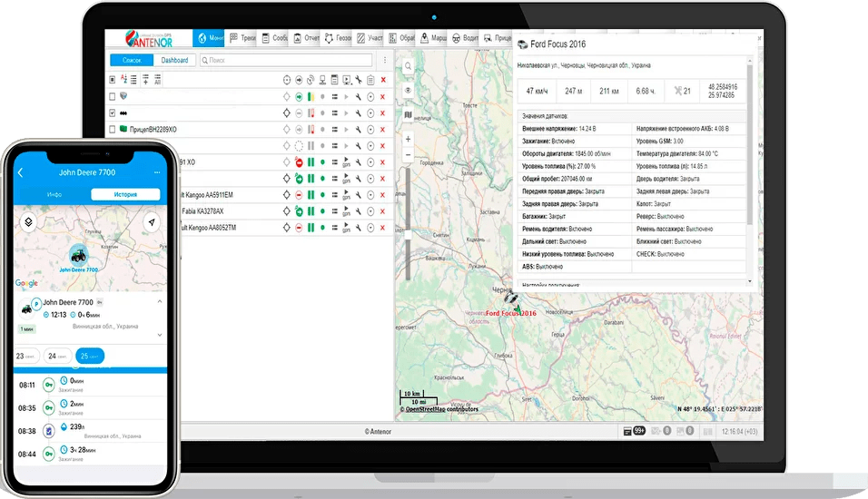Open the Водители drivers tab
Image resolution: width=868 pixels, height=499 pixels.
(x=465, y=37)
